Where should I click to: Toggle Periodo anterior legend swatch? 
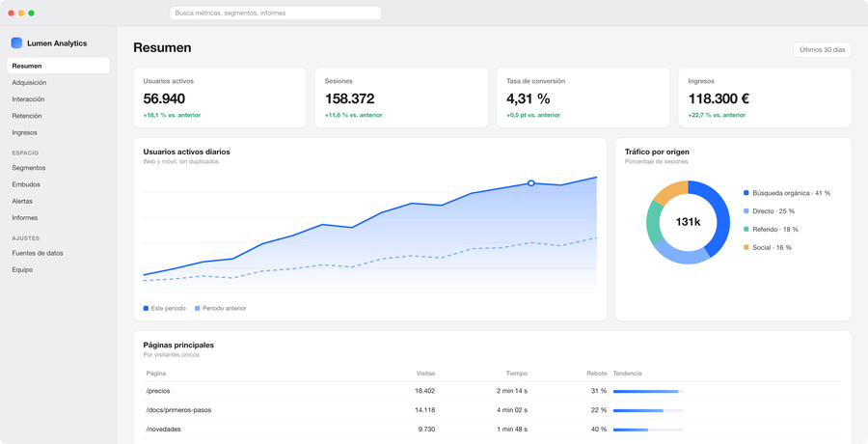point(197,308)
